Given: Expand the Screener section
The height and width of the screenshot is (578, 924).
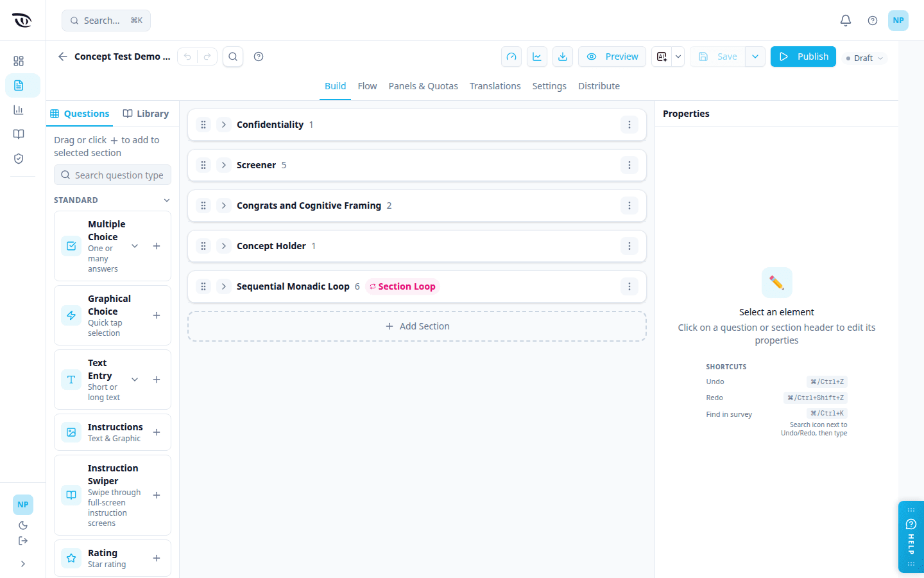Looking at the screenshot, I should point(224,165).
